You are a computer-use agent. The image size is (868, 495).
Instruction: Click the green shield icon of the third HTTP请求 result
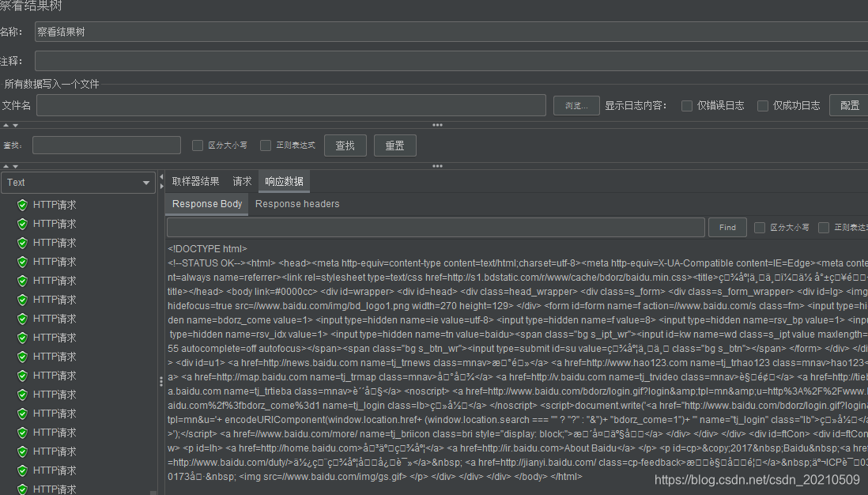[22, 243]
